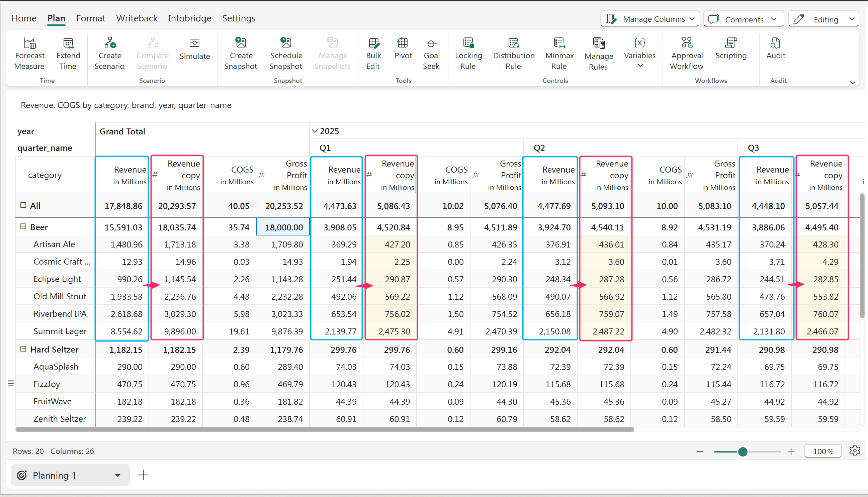Open the Planning 1 sheet dropdown
This screenshot has height=497, width=868.
coord(117,475)
